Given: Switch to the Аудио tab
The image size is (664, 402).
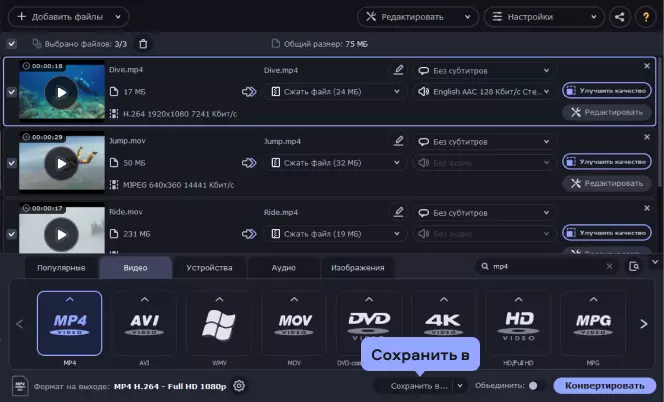Looking at the screenshot, I should click(x=283, y=268).
